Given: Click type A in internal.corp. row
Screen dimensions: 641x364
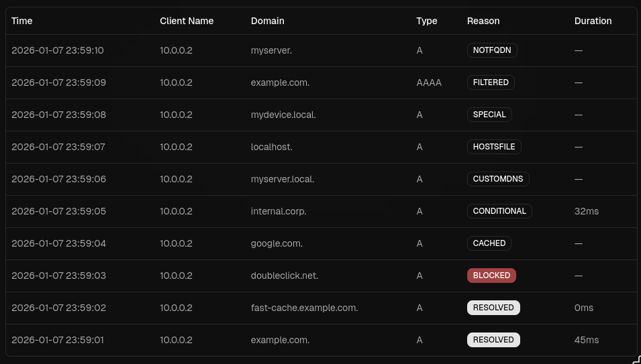Looking at the screenshot, I should 420,211.
